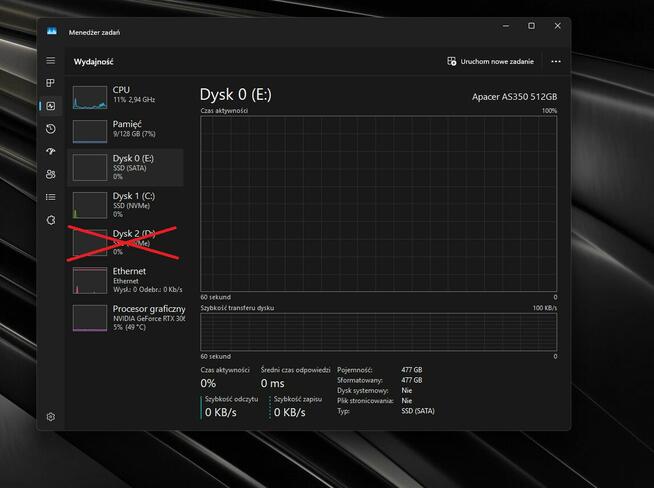Open the Users page icon
The width and height of the screenshot is (654, 488).
[51, 174]
